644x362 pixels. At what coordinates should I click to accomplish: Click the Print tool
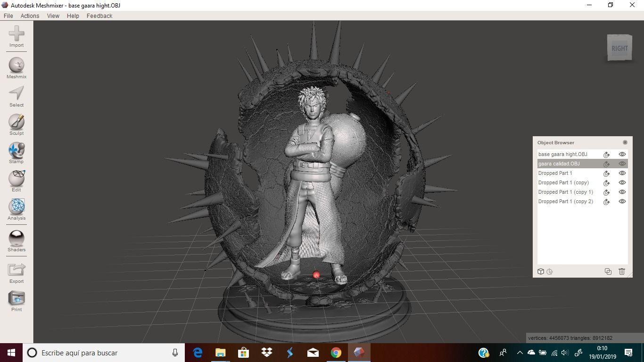(x=17, y=301)
